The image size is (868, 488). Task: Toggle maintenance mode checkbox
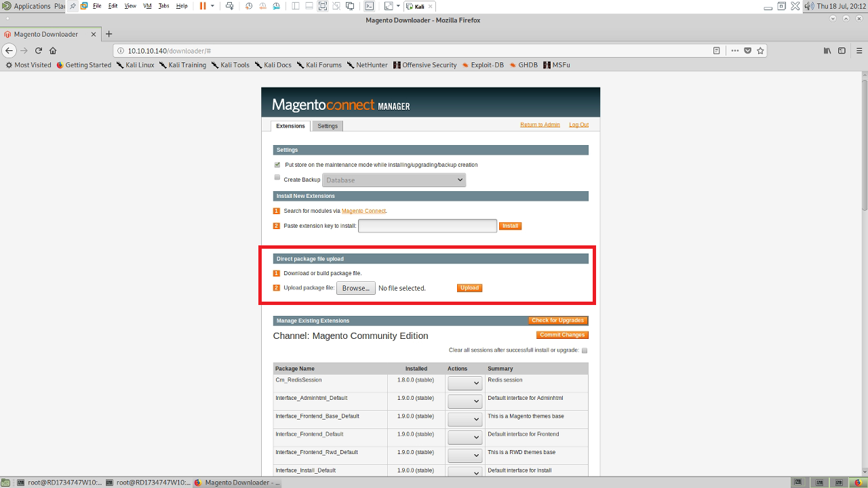[277, 165]
